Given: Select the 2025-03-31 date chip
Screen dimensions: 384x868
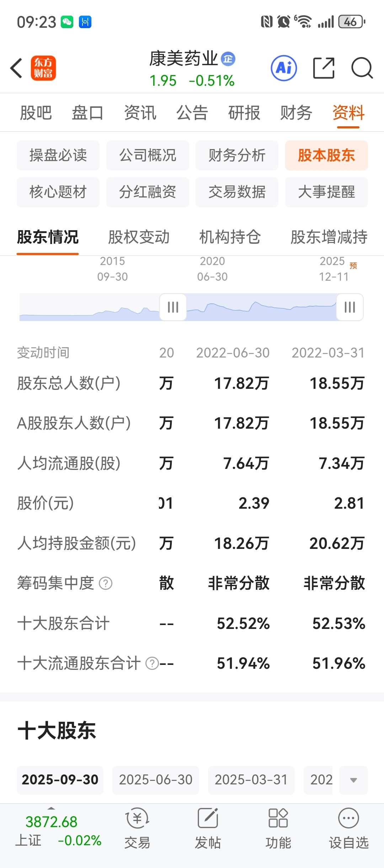Looking at the screenshot, I should (251, 780).
